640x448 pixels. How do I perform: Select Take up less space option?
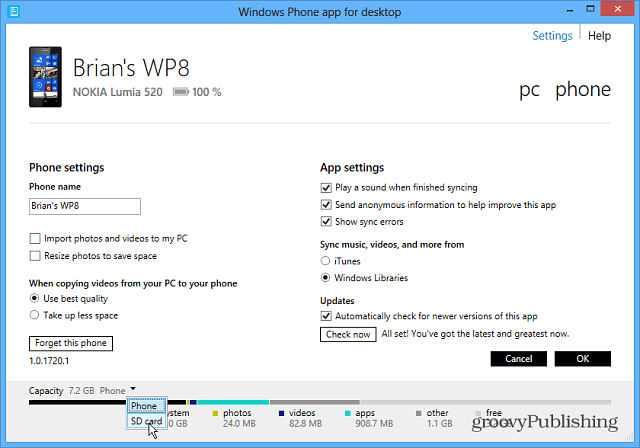click(x=35, y=315)
